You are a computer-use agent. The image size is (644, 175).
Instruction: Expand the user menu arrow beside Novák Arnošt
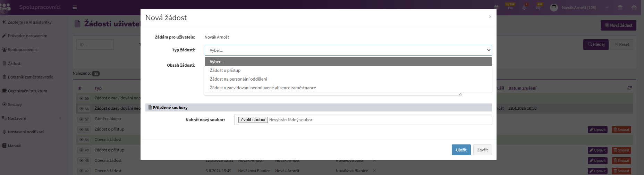click(x=607, y=7)
